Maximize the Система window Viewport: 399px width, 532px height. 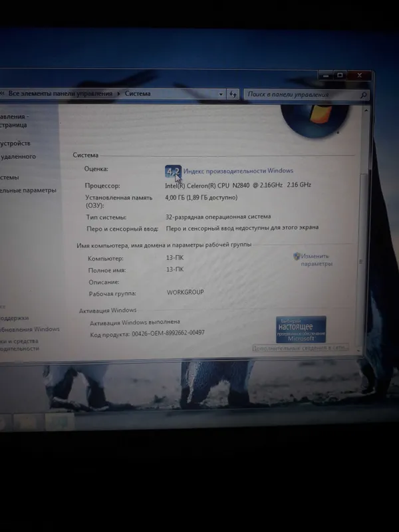340,75
